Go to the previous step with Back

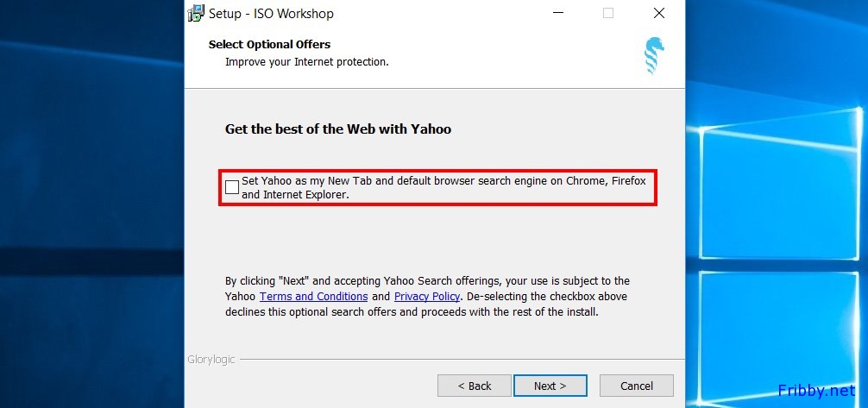[475, 386]
